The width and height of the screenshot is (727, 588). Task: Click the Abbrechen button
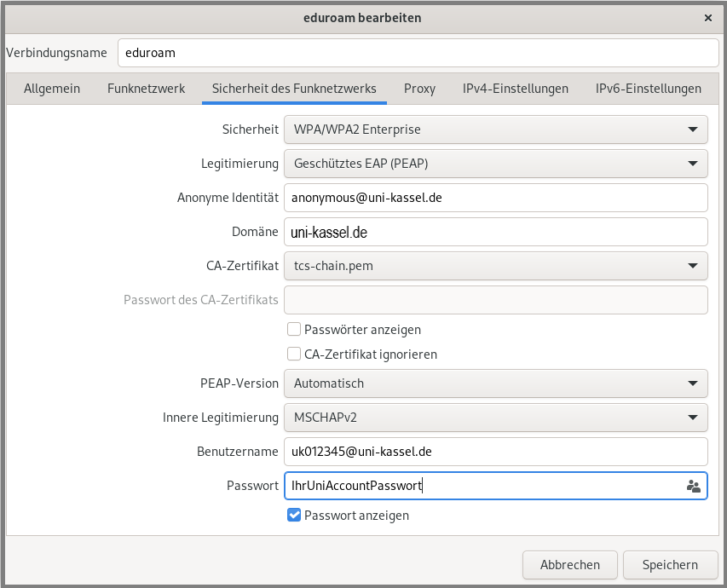[x=569, y=564]
